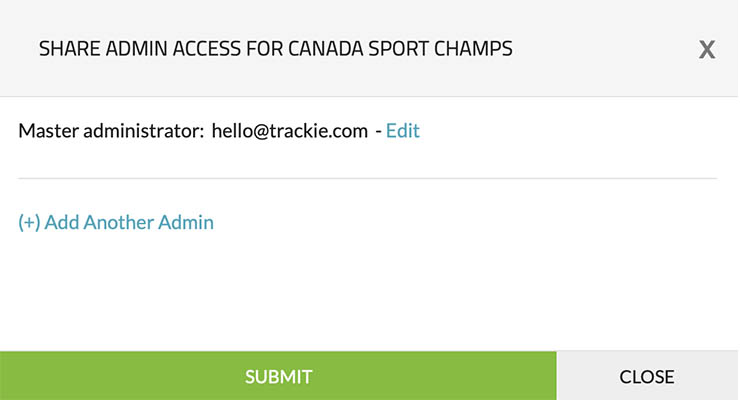The height and width of the screenshot is (400, 740).
Task: Click the hello@trackie.com email address text
Action: click(x=290, y=131)
